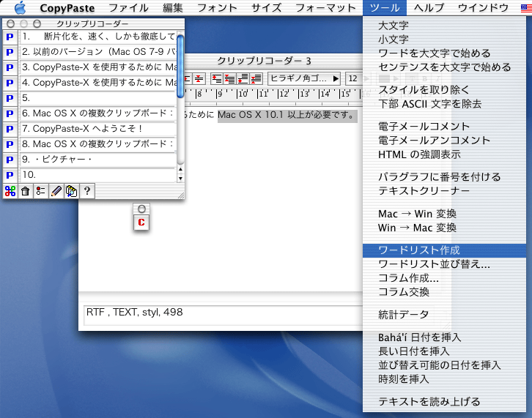
Task: Select Win → Mac 変換 menu item
Action: [x=445, y=228]
